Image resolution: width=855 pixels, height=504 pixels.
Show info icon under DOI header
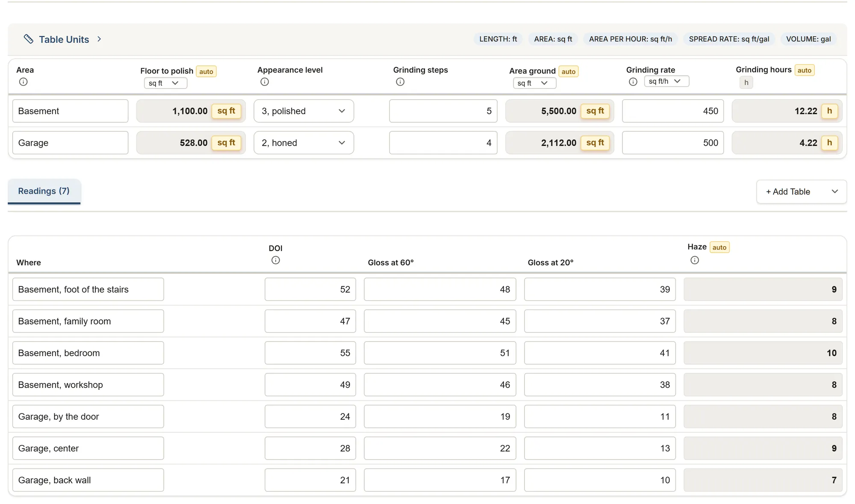[x=276, y=260]
